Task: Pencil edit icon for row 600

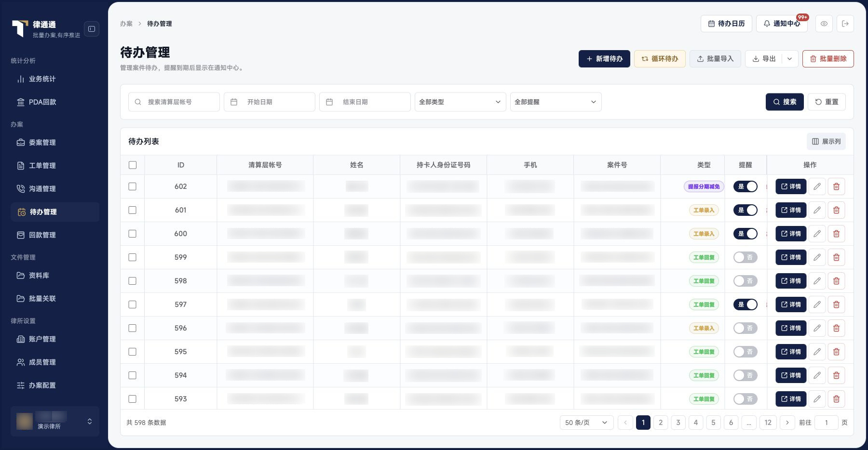Action: (817, 234)
